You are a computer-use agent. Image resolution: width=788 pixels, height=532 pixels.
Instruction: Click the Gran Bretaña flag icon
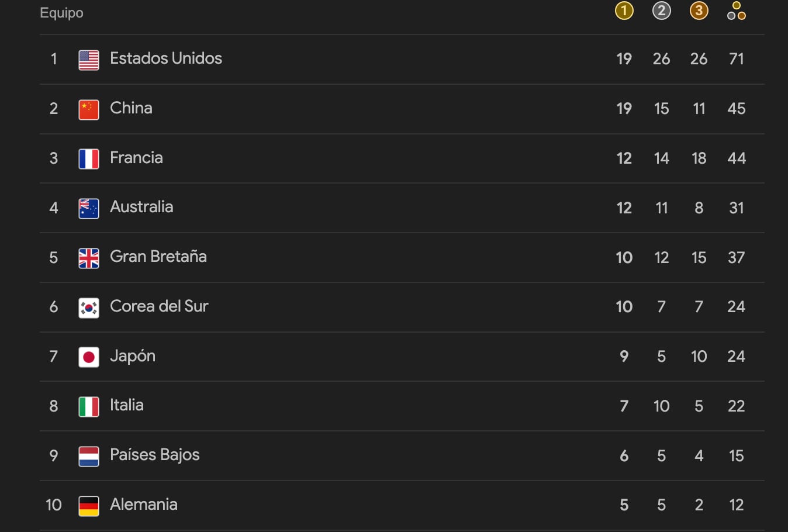point(89,257)
